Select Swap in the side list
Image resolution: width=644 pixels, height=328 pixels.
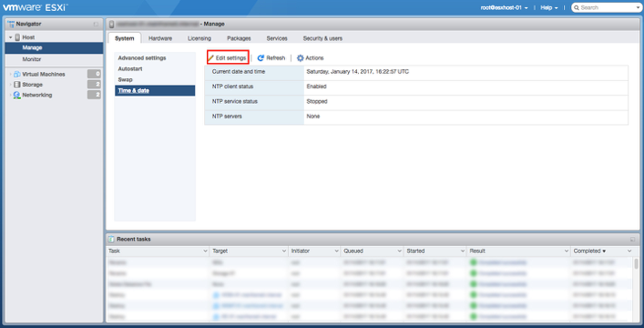tap(126, 79)
